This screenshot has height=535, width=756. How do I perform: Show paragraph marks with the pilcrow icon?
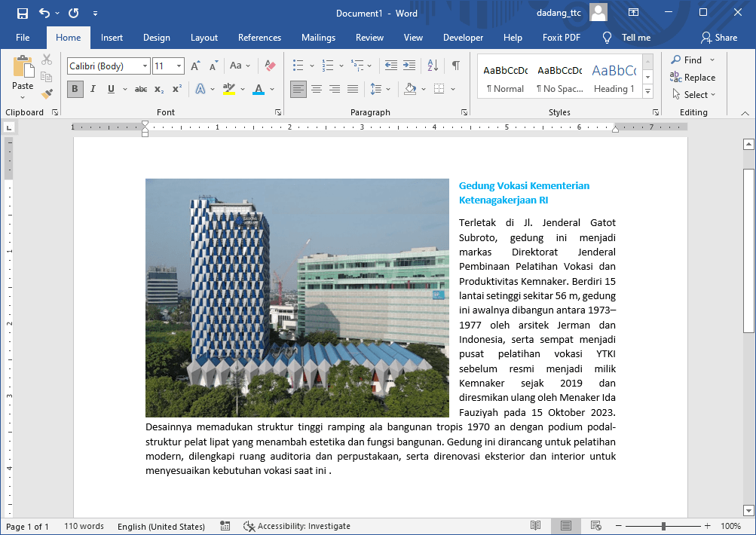pos(455,66)
